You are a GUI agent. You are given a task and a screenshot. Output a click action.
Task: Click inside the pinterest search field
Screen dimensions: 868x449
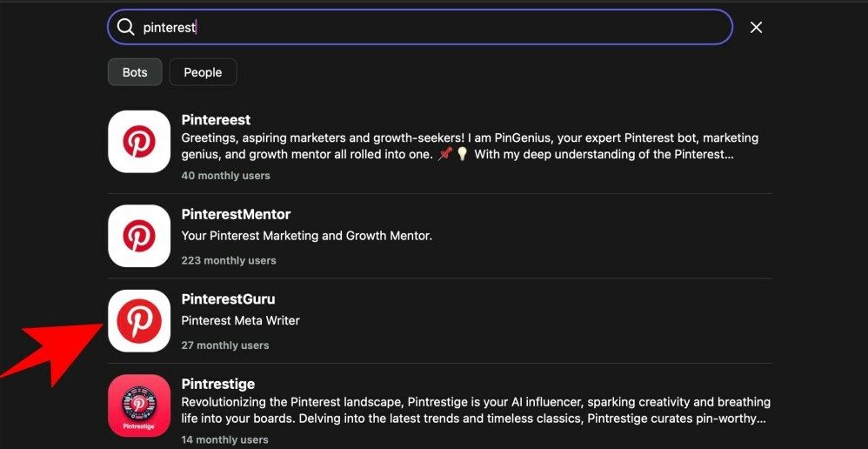coord(435,27)
